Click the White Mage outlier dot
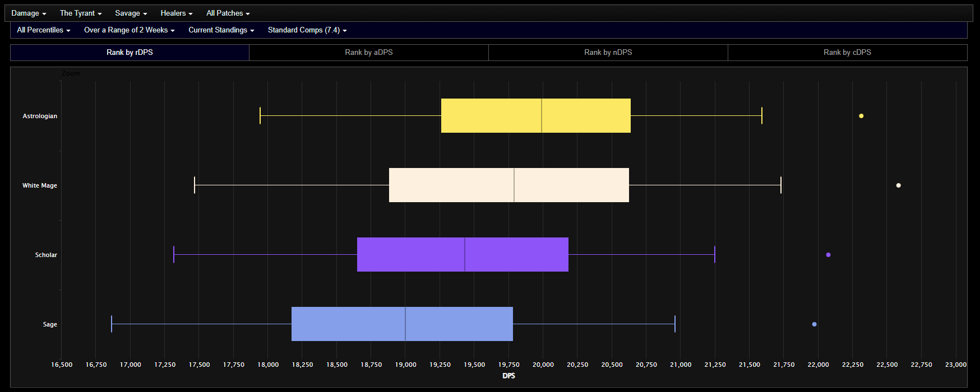 point(898,185)
